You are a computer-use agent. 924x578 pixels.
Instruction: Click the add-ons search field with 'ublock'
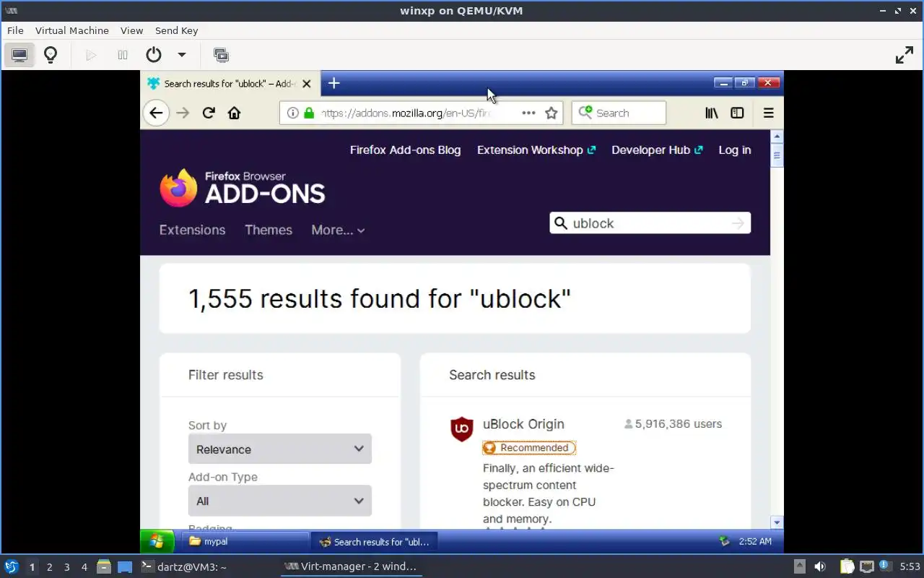tap(650, 223)
